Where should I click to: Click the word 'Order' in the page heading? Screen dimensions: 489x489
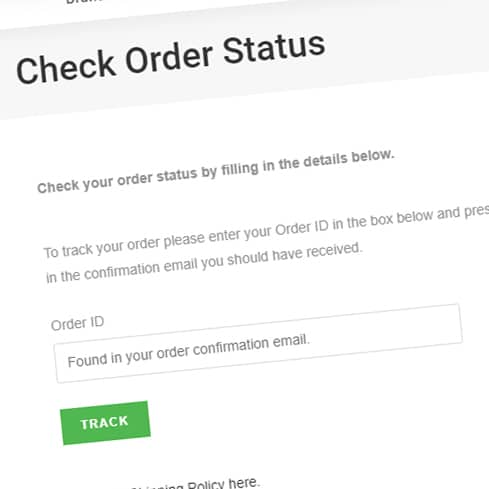click(x=169, y=58)
